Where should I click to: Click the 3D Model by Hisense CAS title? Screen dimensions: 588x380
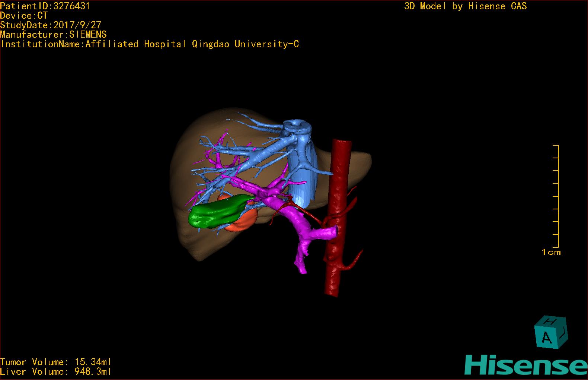coord(465,6)
